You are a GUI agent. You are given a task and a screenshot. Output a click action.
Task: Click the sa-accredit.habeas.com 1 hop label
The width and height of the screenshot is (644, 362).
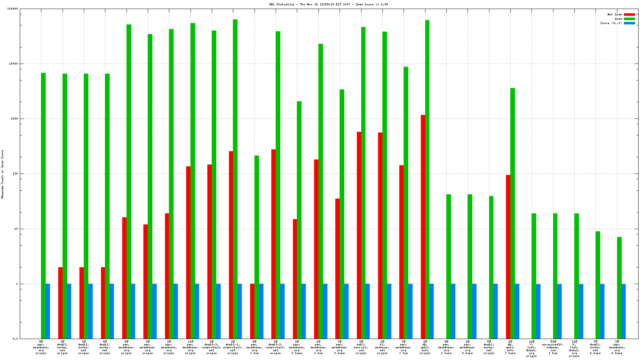click(x=553, y=347)
